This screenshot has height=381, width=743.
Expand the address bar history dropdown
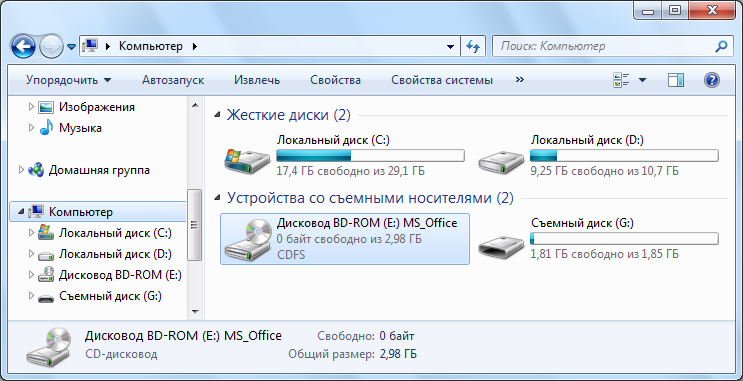click(x=450, y=46)
